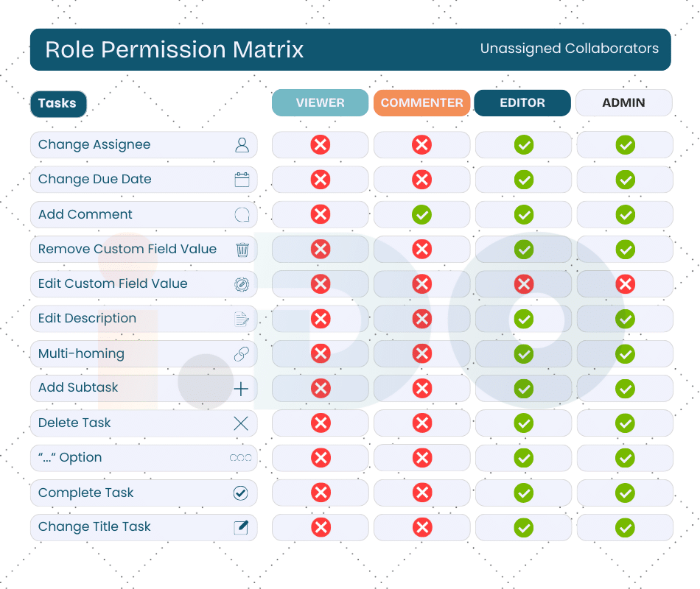
Task: Select the COMMENTER role column header
Action: (421, 103)
